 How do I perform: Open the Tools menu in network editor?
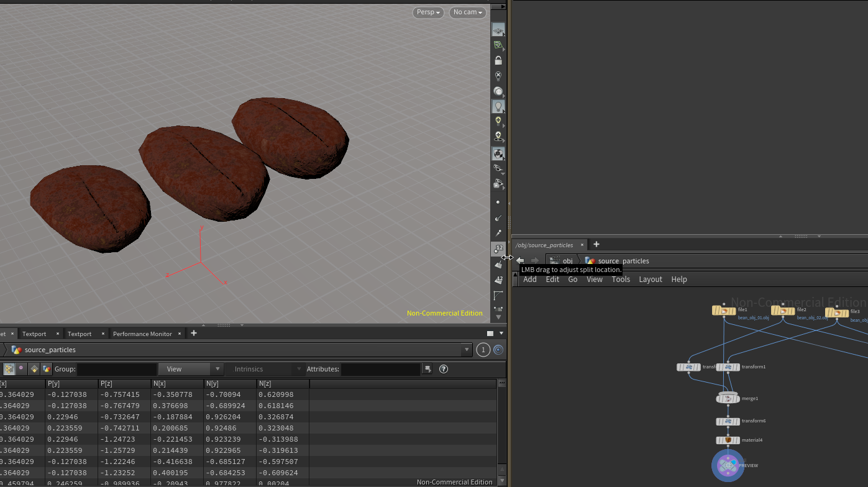pos(621,280)
